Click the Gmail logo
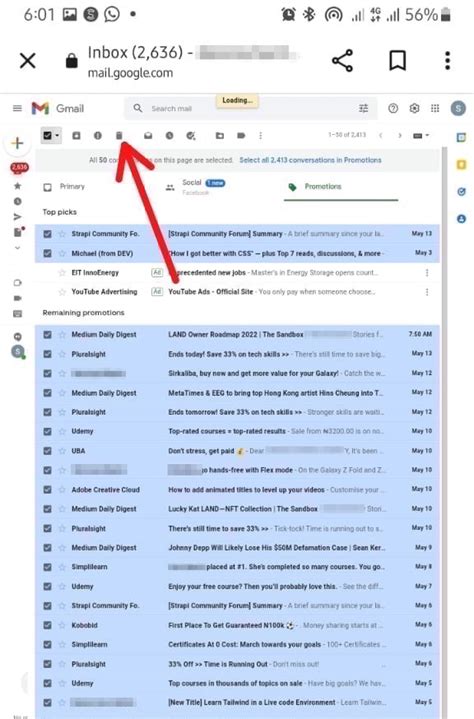 click(x=58, y=108)
